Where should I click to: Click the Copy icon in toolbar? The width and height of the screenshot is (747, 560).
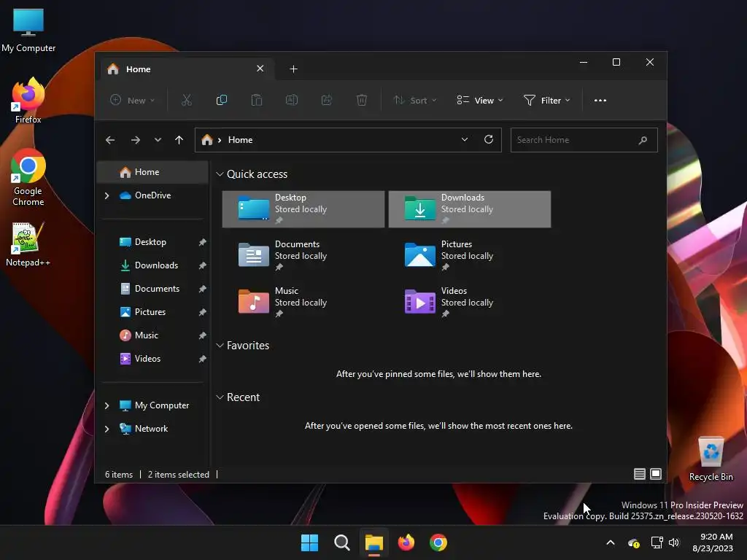[222, 100]
